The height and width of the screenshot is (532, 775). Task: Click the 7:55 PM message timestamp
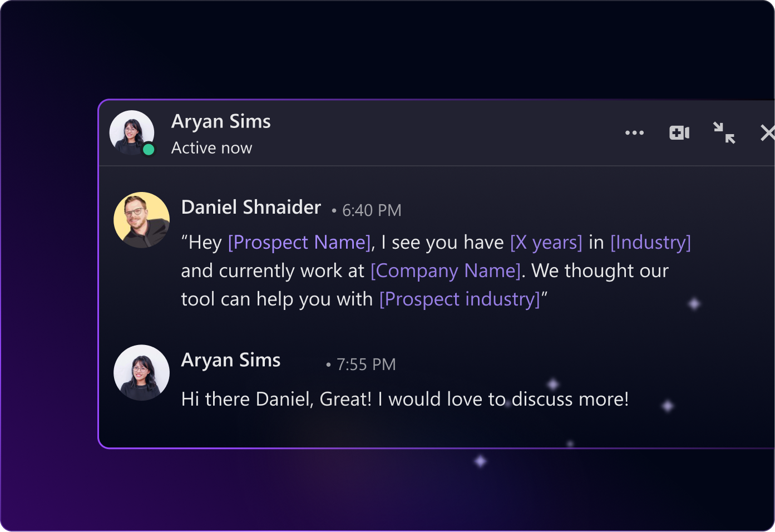coord(366,364)
